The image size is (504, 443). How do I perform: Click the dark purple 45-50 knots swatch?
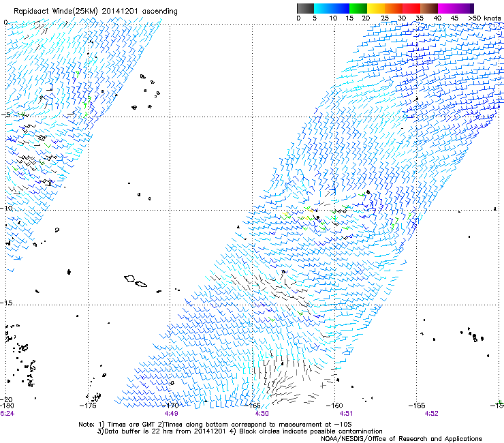[464, 8]
